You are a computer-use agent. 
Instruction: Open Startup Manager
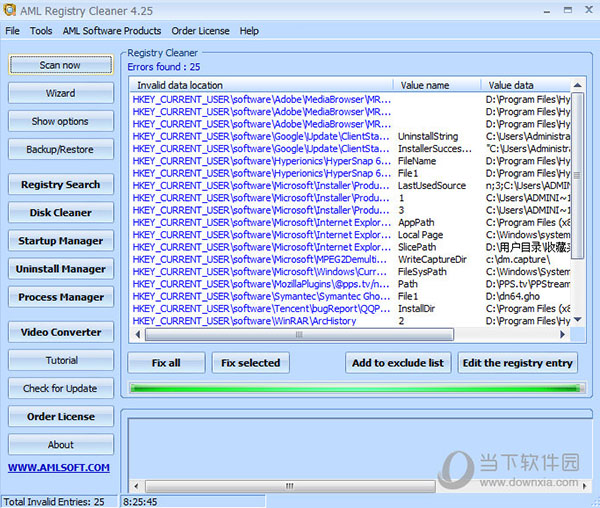point(61,241)
